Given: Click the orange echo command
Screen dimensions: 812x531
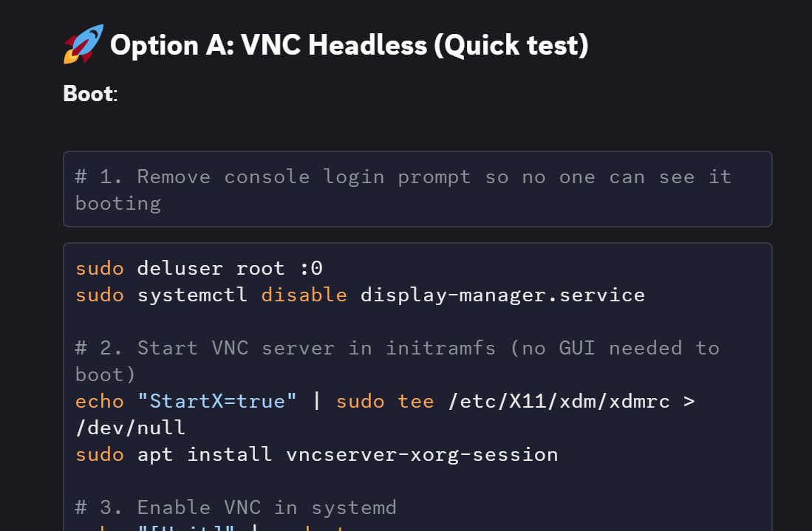Looking at the screenshot, I should tap(100, 402).
